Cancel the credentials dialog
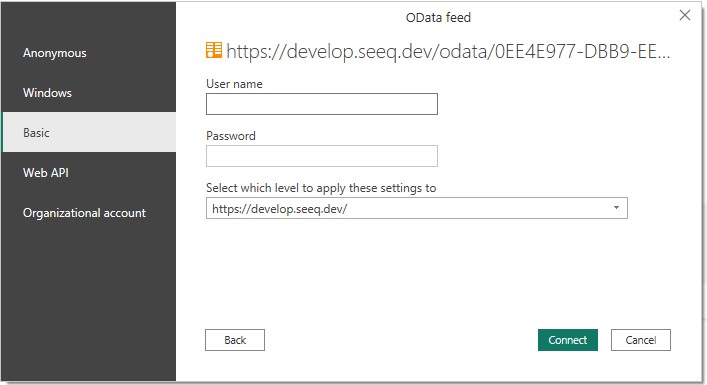Image resolution: width=707 pixels, height=385 pixels. pyautogui.click(x=641, y=340)
